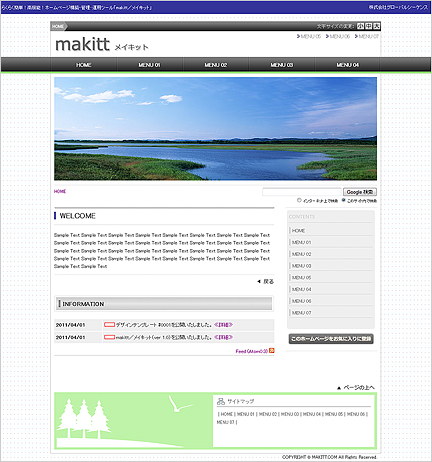The image size is (432, 462).
Task: Select the site search radio button
Action: pyautogui.click(x=343, y=200)
